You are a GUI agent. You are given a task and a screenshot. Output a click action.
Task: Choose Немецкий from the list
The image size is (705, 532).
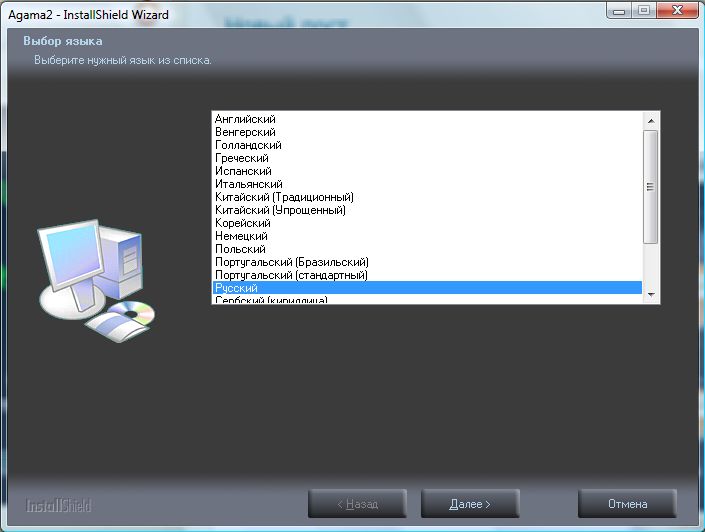427,236
